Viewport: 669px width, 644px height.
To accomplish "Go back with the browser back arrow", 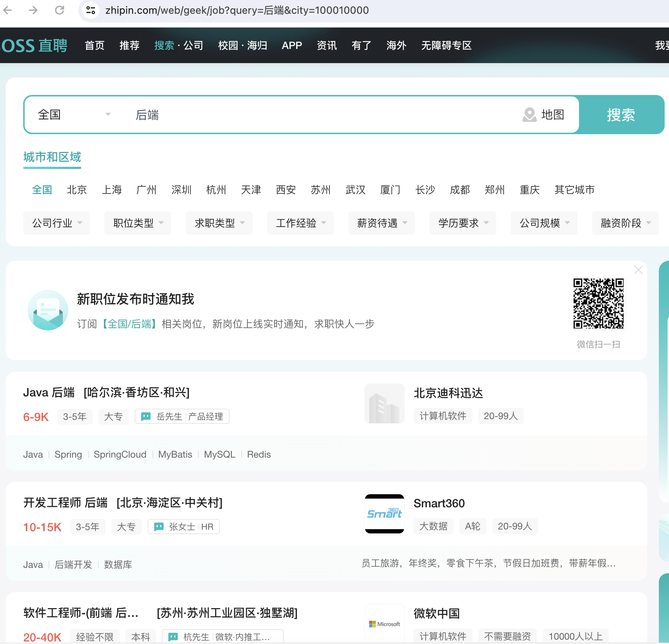I will point(8,10).
